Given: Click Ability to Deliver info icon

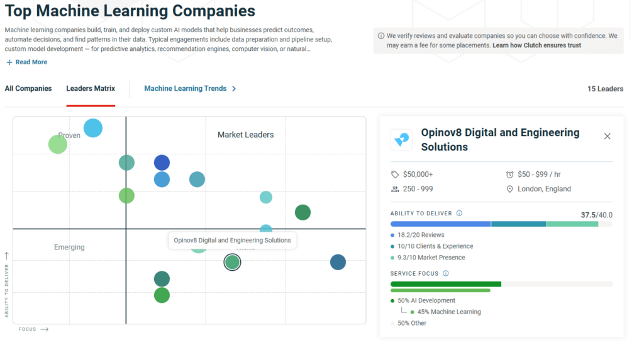Looking at the screenshot, I should (460, 213).
